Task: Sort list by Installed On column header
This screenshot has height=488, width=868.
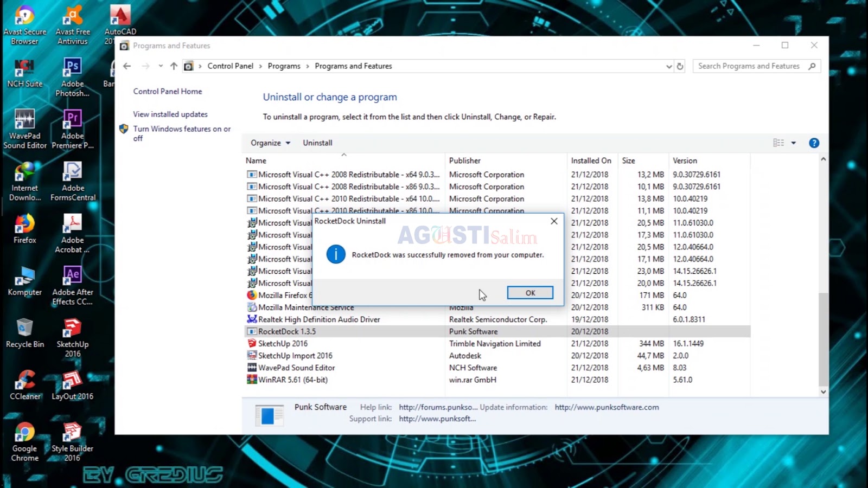Action: point(592,160)
